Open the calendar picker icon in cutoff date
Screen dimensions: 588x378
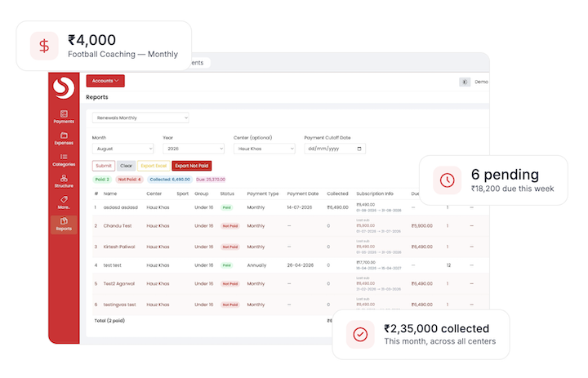[359, 149]
